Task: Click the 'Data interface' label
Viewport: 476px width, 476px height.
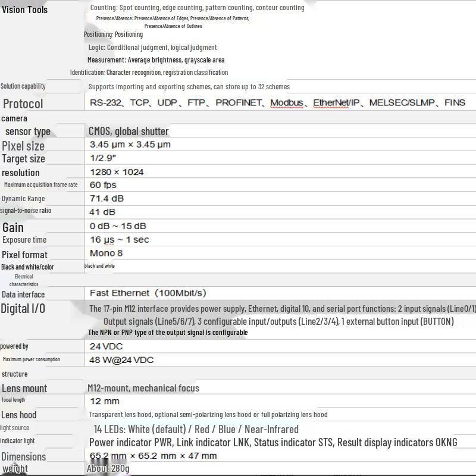Action: [x=23, y=295]
